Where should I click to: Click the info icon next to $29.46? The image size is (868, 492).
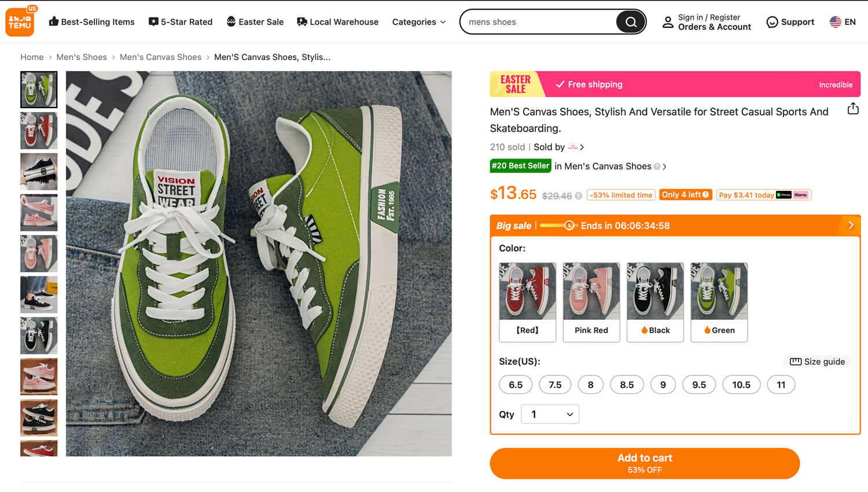[578, 196]
